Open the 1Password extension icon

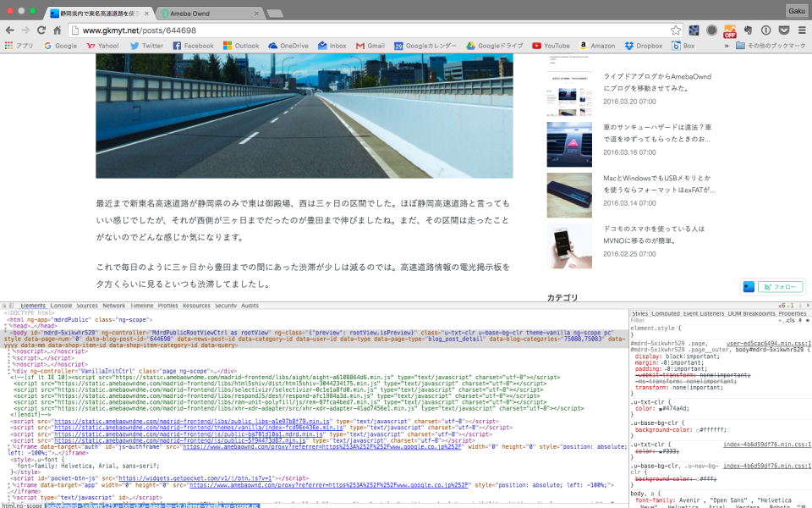coord(766,30)
